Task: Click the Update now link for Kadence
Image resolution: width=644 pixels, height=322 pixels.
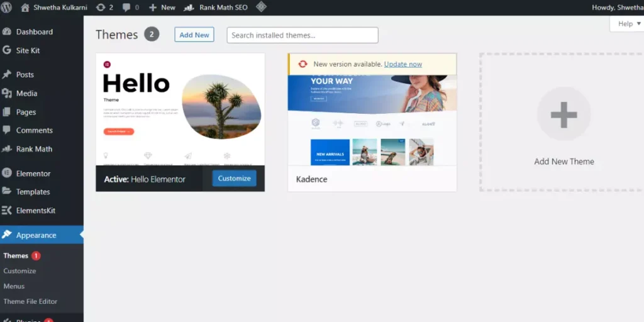Action: (x=403, y=64)
